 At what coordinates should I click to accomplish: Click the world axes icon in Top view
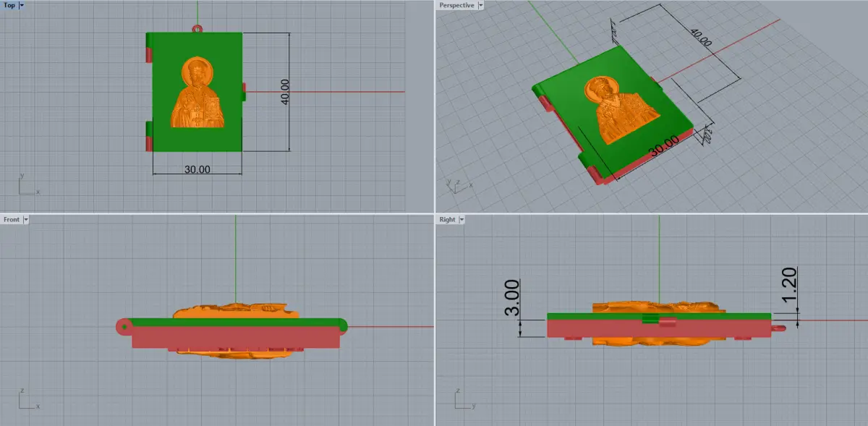point(28,185)
